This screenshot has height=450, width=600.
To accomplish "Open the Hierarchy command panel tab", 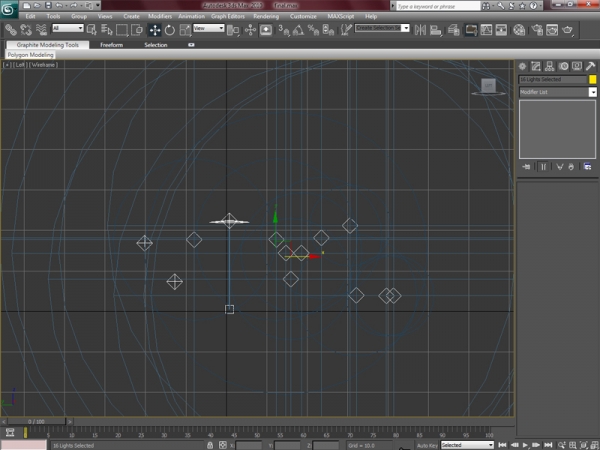I will (x=549, y=67).
